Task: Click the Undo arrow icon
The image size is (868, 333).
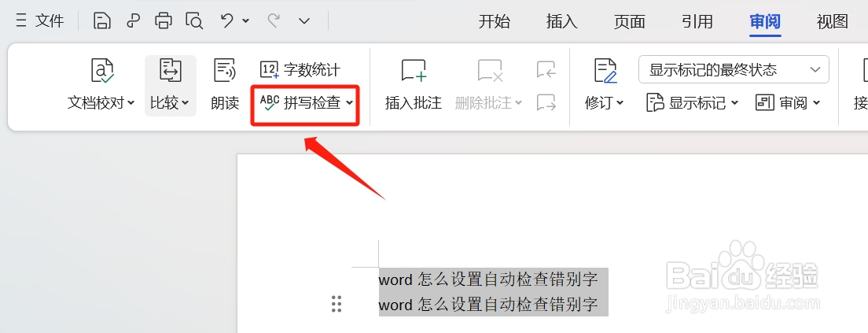Action: click(227, 21)
